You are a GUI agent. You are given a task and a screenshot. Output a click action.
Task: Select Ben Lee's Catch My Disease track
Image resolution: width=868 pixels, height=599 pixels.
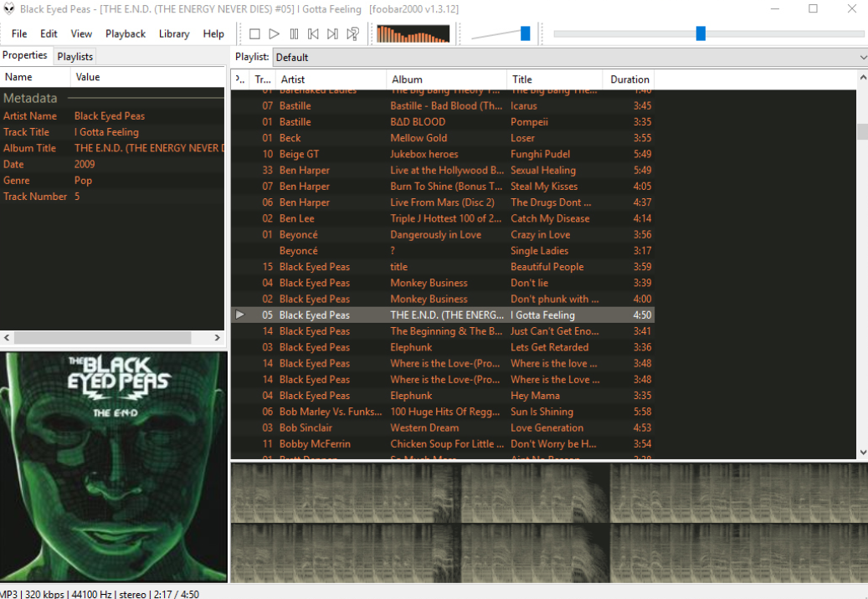(x=442, y=218)
